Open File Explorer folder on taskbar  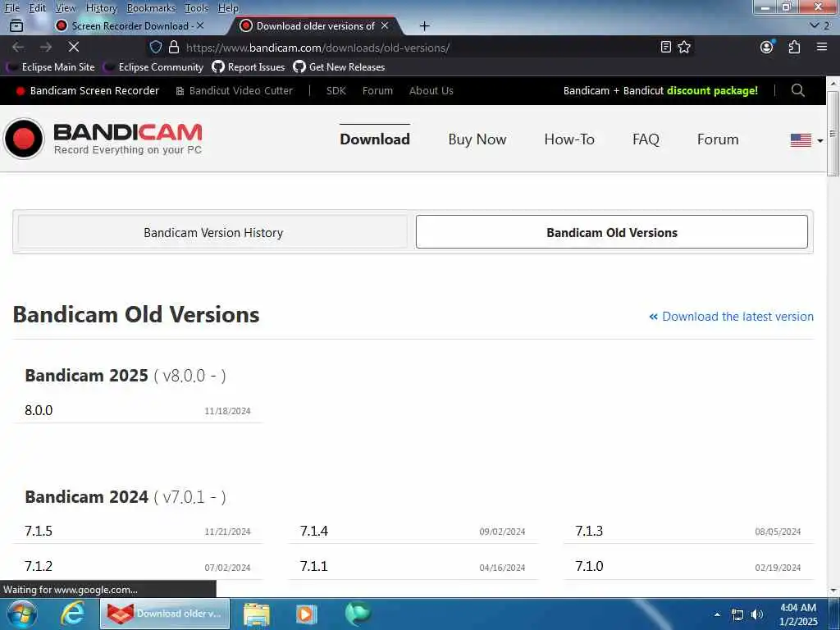pos(257,614)
